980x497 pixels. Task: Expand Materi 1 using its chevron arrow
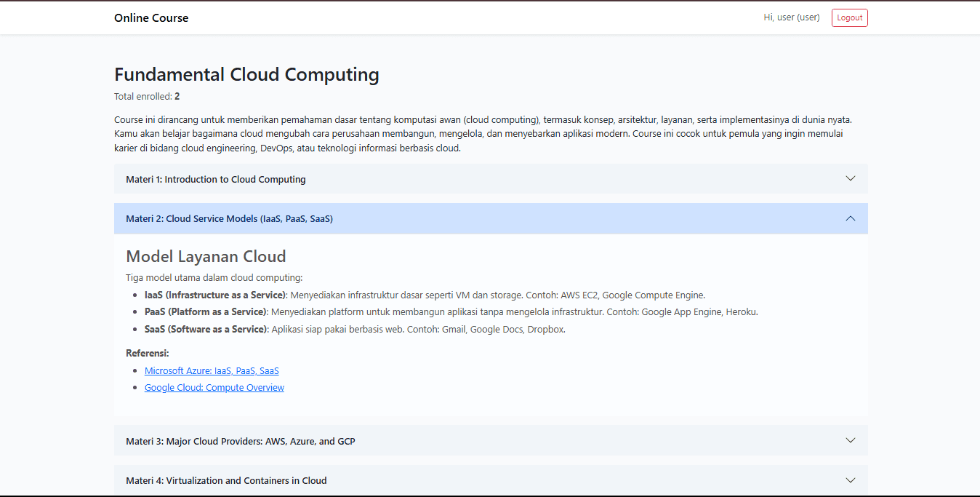coord(850,179)
